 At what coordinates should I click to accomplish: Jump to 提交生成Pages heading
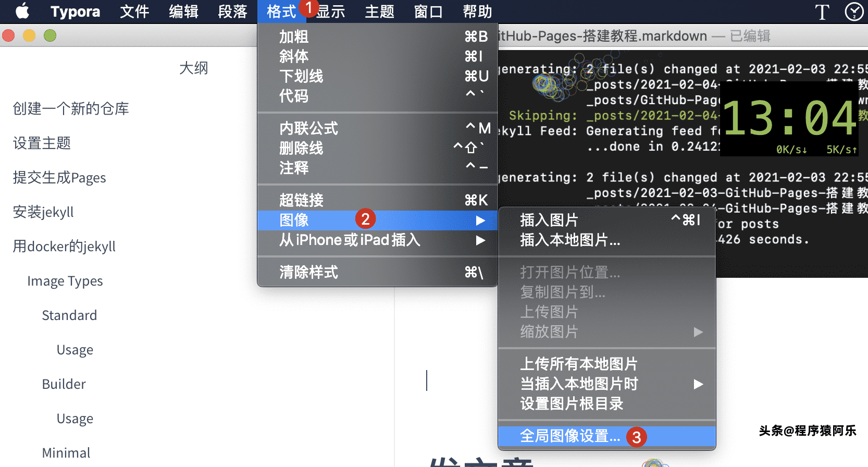point(59,177)
